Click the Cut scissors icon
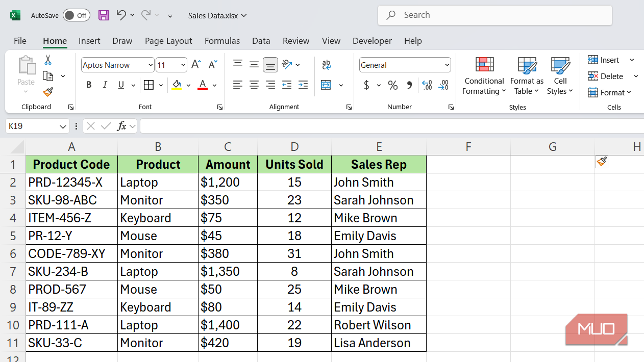This screenshot has width=644, height=362. tap(48, 60)
